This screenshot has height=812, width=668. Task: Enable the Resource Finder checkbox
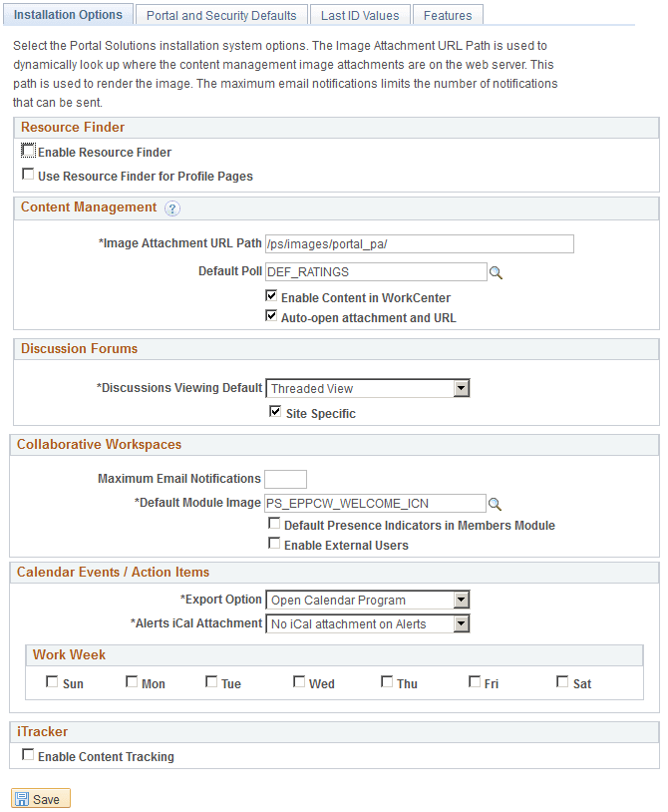click(x=28, y=152)
